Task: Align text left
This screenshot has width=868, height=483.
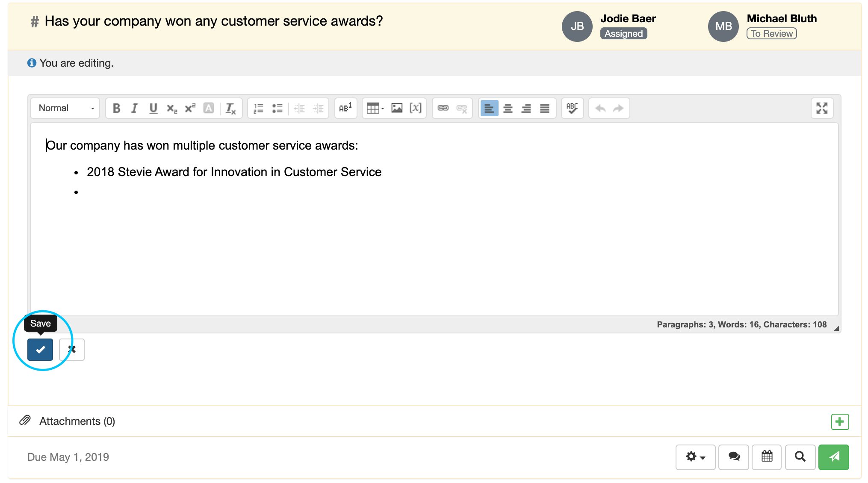Action: 489,108
